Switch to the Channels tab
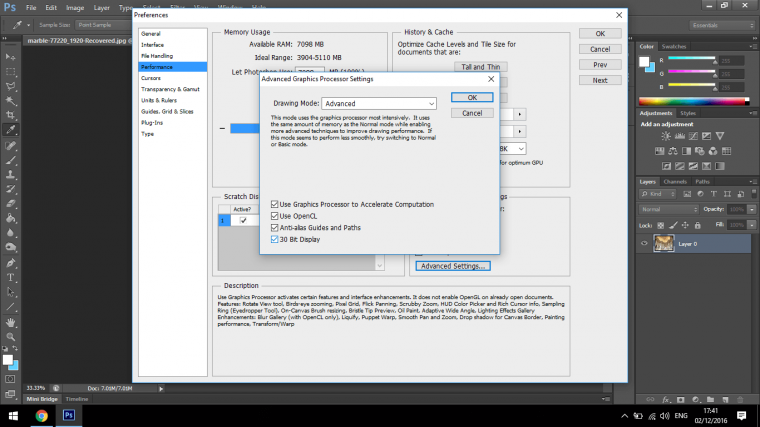Viewport: 760px width, 427px height. click(x=675, y=182)
